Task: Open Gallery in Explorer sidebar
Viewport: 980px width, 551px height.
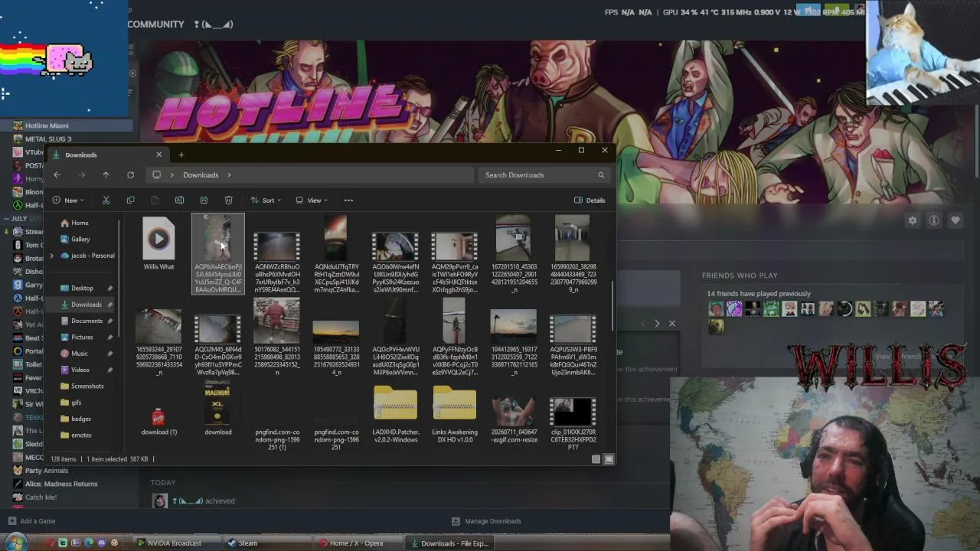Action: [80, 240]
